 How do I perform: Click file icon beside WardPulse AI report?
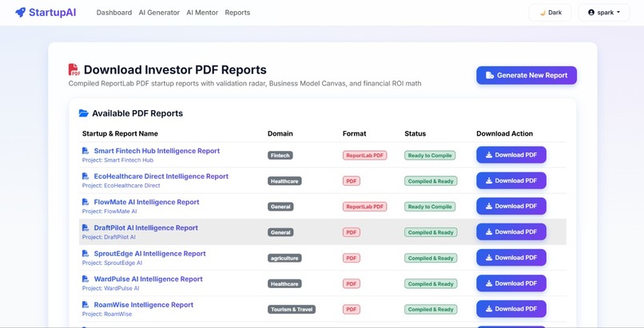point(85,279)
